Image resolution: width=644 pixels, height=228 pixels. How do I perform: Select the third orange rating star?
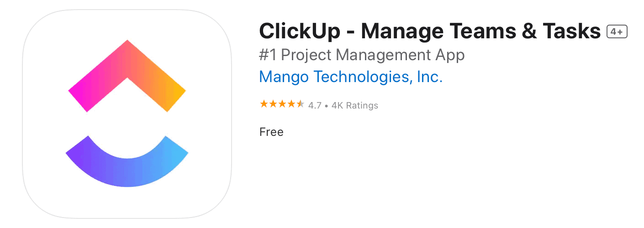click(282, 104)
